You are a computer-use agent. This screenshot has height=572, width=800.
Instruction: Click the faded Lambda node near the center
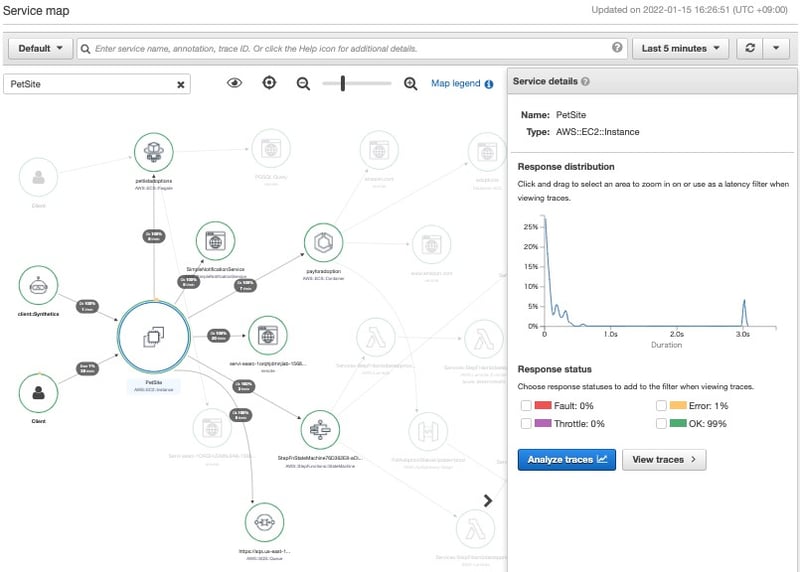pos(376,337)
